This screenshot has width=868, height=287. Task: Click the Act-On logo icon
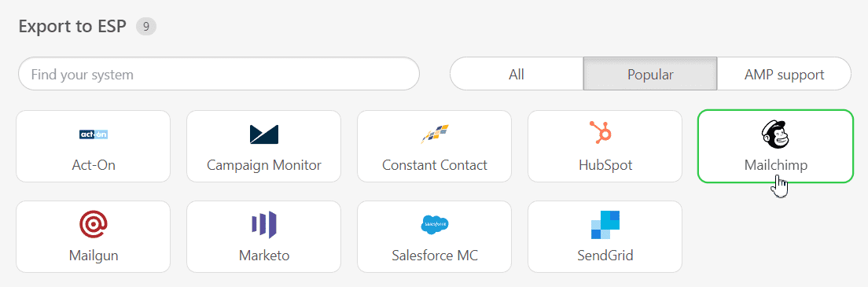pyautogui.click(x=94, y=134)
